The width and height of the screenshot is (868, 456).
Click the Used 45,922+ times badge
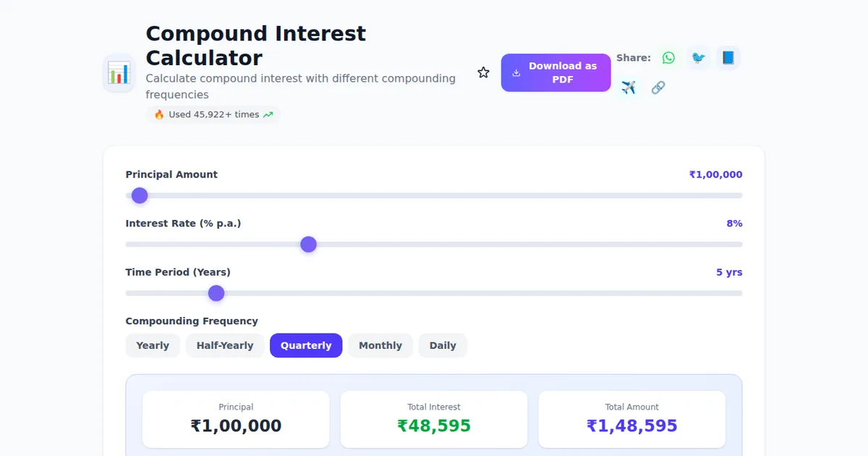(x=213, y=114)
